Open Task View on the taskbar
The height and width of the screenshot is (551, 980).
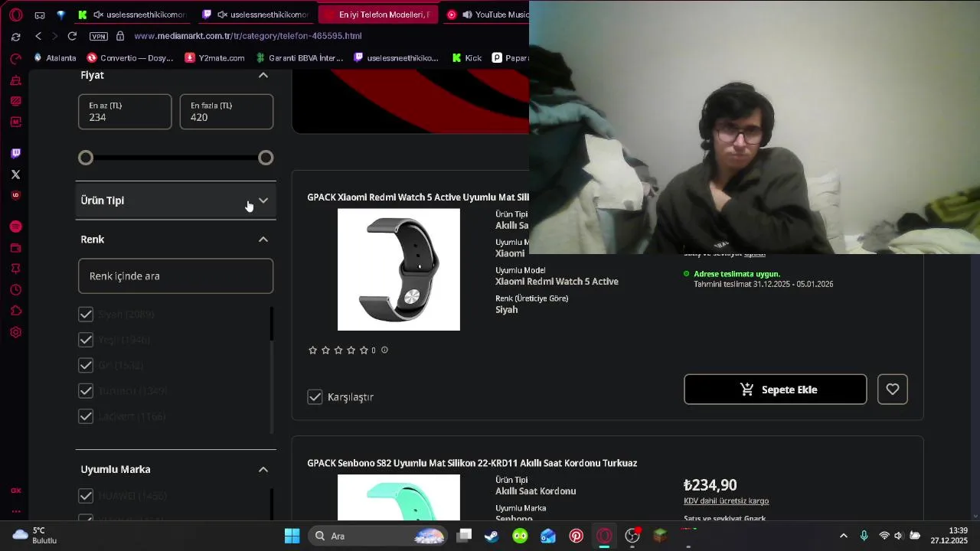(x=464, y=536)
